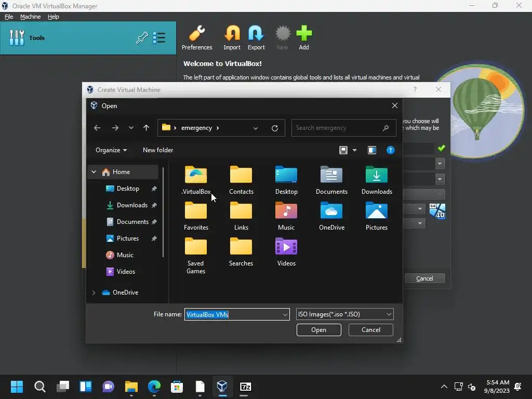The image size is (532, 399).
Task: Select the Links folder
Action: click(x=241, y=216)
